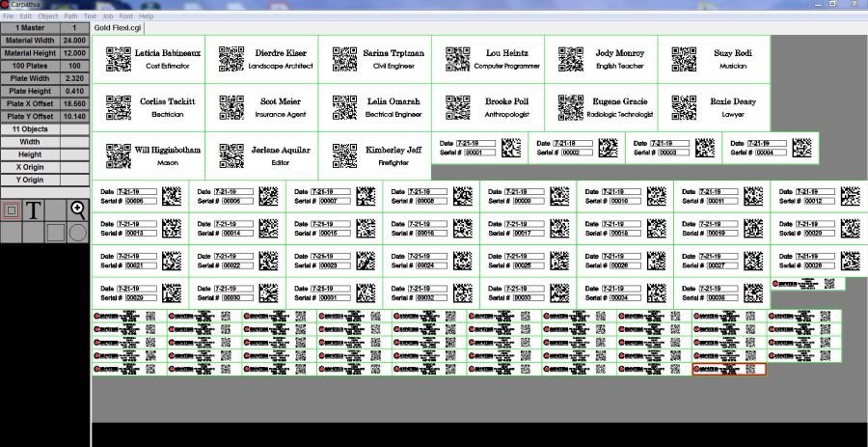
Task: Open the Font menu
Action: [126, 16]
